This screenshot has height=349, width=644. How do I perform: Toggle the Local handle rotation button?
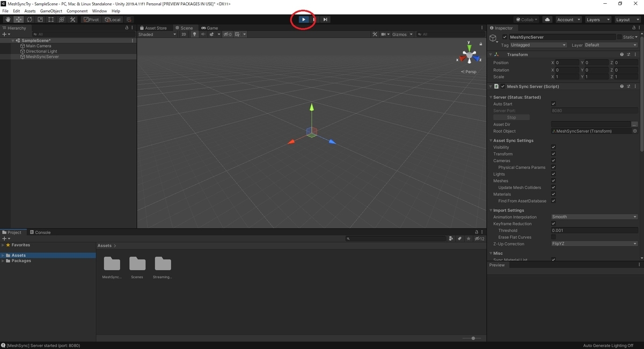(113, 20)
